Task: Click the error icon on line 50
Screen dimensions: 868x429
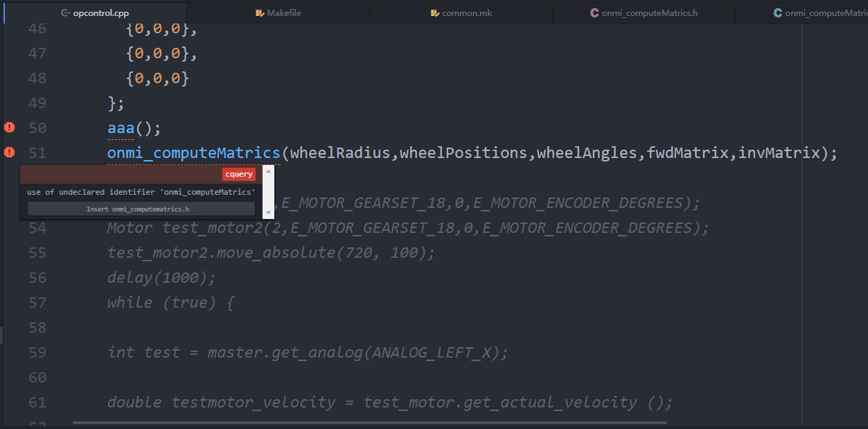Action: 9,128
